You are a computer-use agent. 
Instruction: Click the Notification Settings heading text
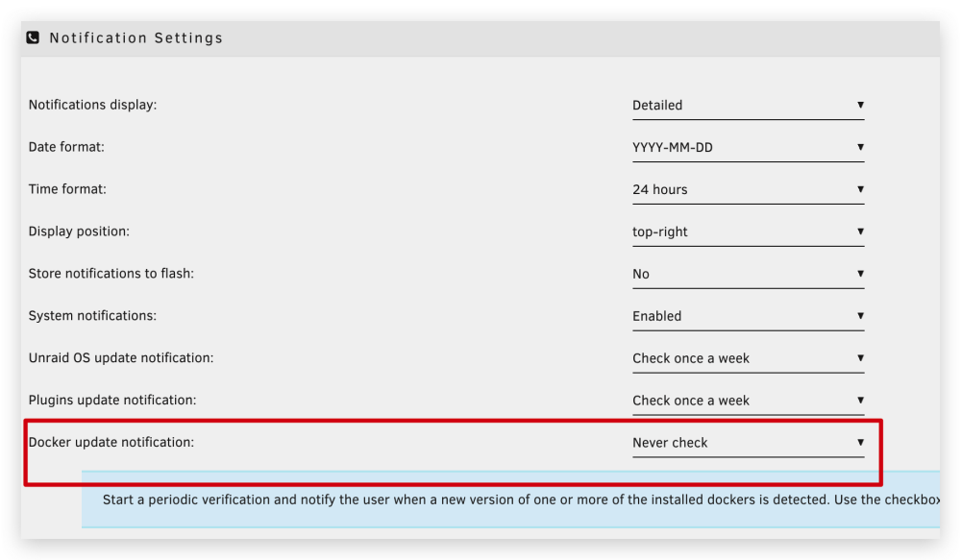point(136,38)
